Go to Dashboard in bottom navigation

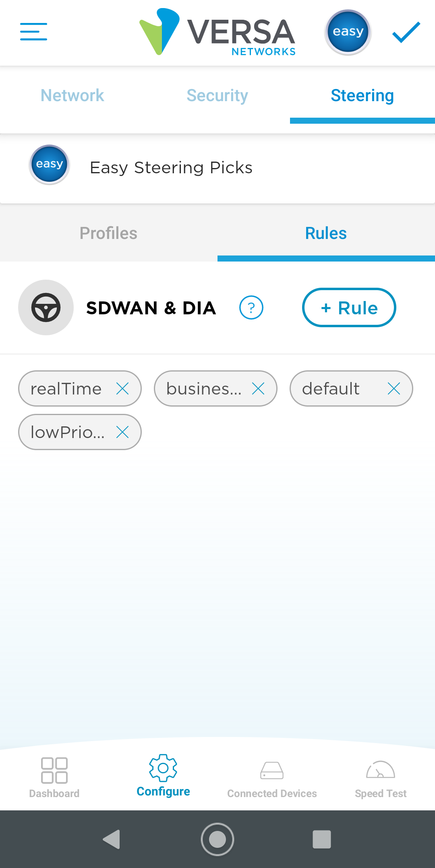pyautogui.click(x=54, y=777)
